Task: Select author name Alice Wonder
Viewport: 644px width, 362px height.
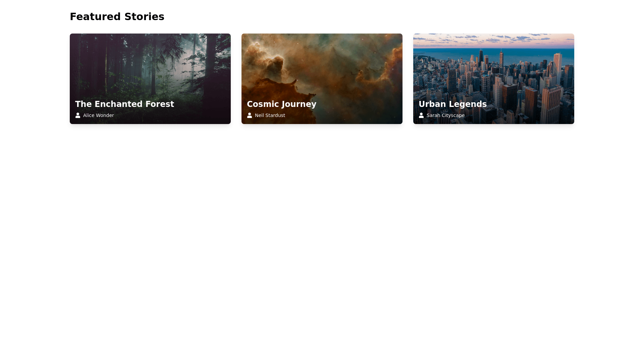Action: coord(98,115)
